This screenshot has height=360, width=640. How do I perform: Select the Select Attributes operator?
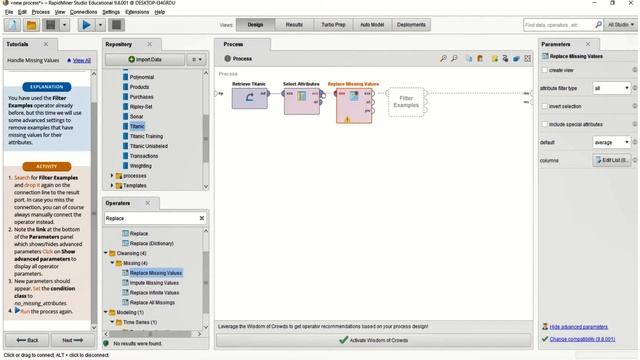tap(302, 101)
